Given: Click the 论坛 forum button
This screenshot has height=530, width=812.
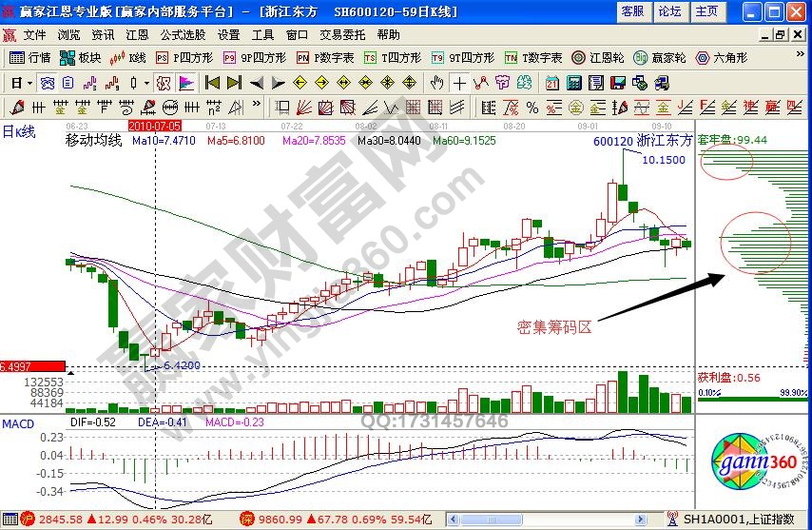Looking at the screenshot, I should [669, 11].
